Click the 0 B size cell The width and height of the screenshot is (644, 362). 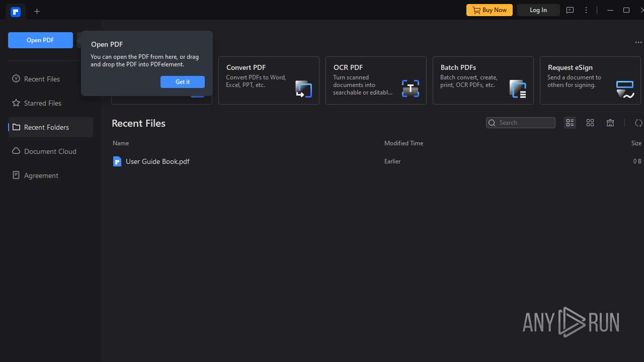coord(637,161)
